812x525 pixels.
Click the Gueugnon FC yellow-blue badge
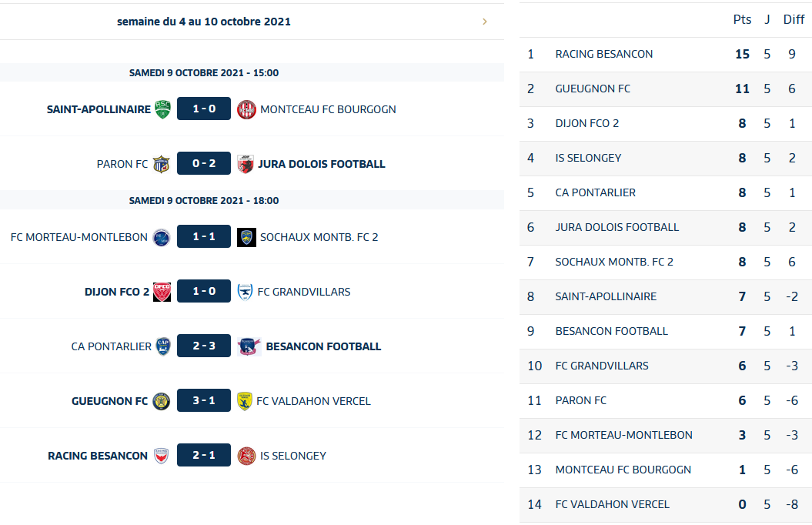(x=162, y=401)
